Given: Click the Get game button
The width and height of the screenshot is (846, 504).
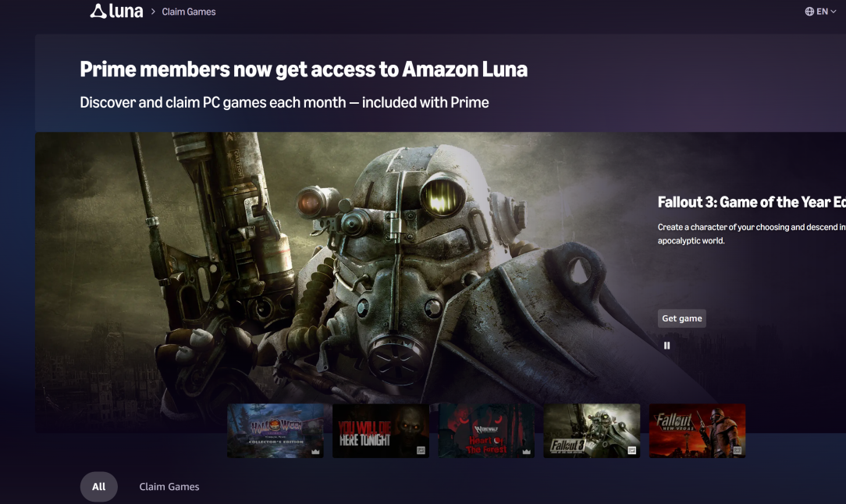Looking at the screenshot, I should coord(681,318).
